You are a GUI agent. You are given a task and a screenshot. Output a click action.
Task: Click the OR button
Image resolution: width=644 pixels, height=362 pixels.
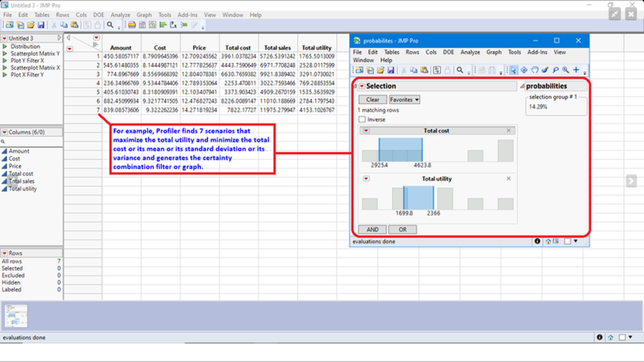(403, 229)
